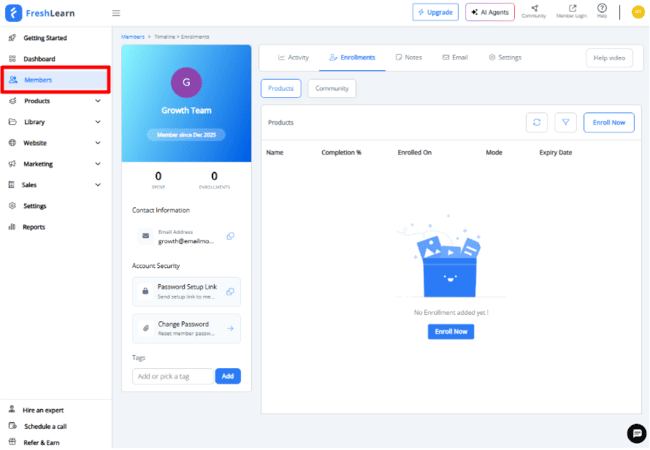
Task: Click the outlined Enroll Now button
Action: (x=609, y=123)
